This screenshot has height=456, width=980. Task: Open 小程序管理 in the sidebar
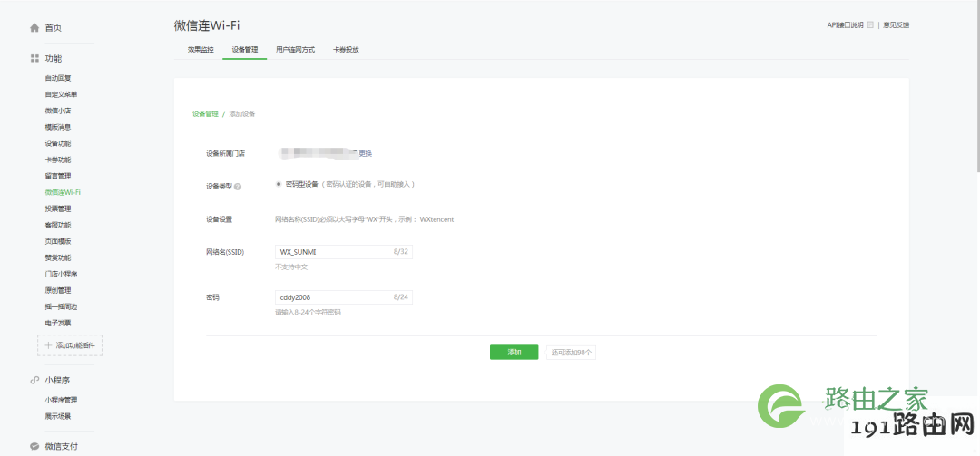(x=62, y=400)
